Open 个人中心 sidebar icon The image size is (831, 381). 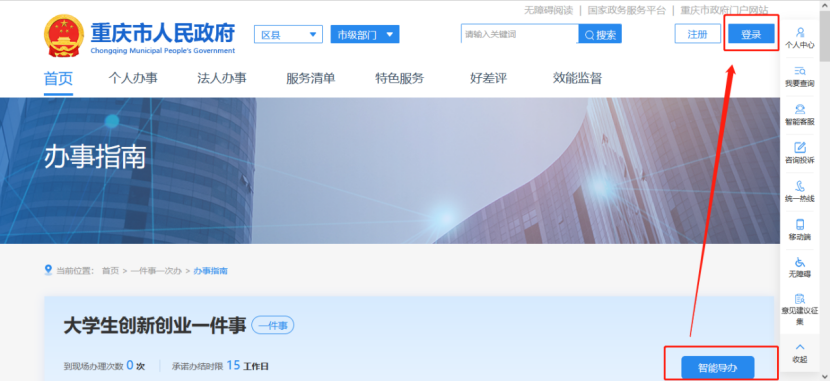click(800, 32)
